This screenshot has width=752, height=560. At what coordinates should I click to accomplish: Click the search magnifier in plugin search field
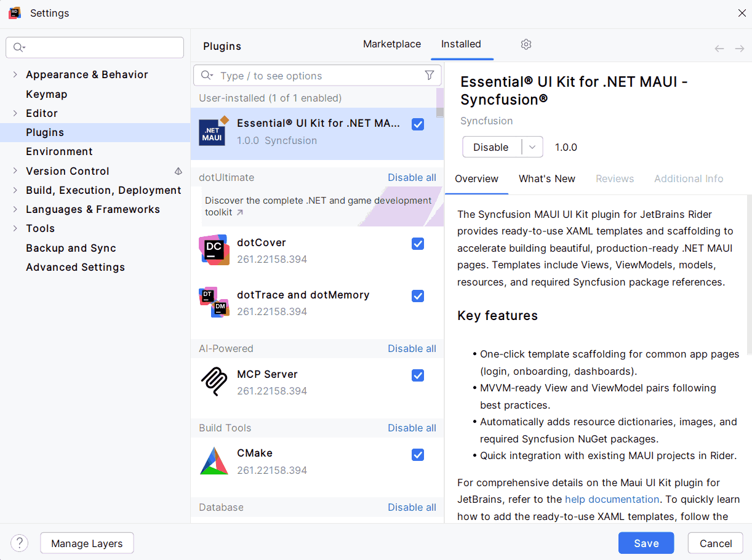click(x=207, y=76)
